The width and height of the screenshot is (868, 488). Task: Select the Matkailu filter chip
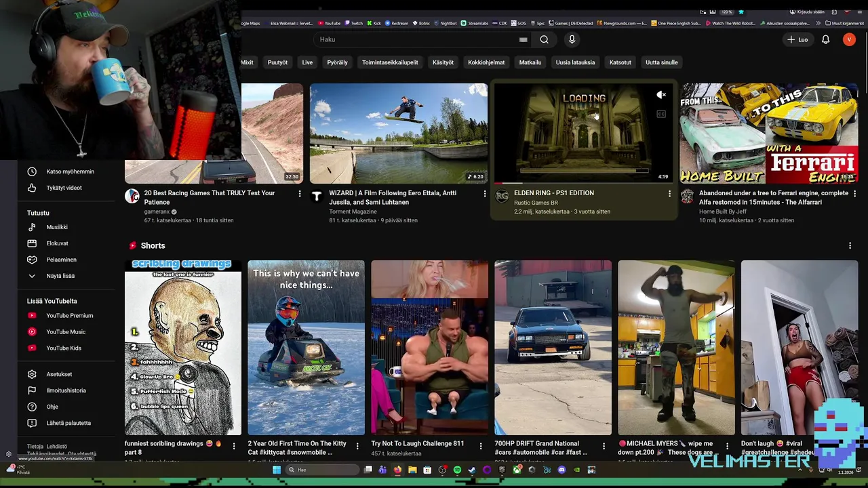pos(530,62)
